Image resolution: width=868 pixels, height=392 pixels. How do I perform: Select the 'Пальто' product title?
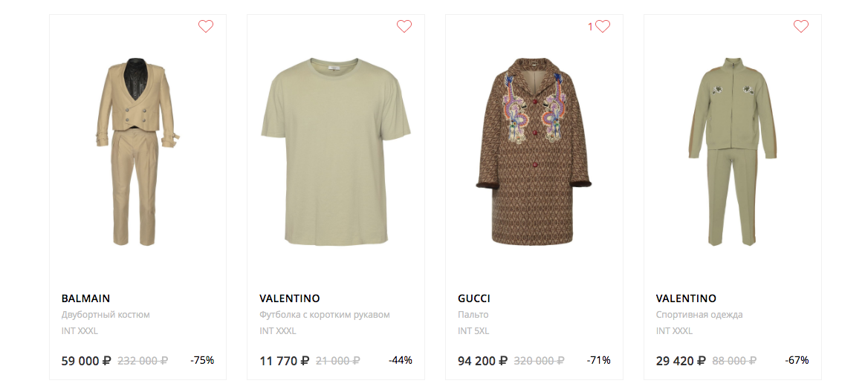[473, 315]
